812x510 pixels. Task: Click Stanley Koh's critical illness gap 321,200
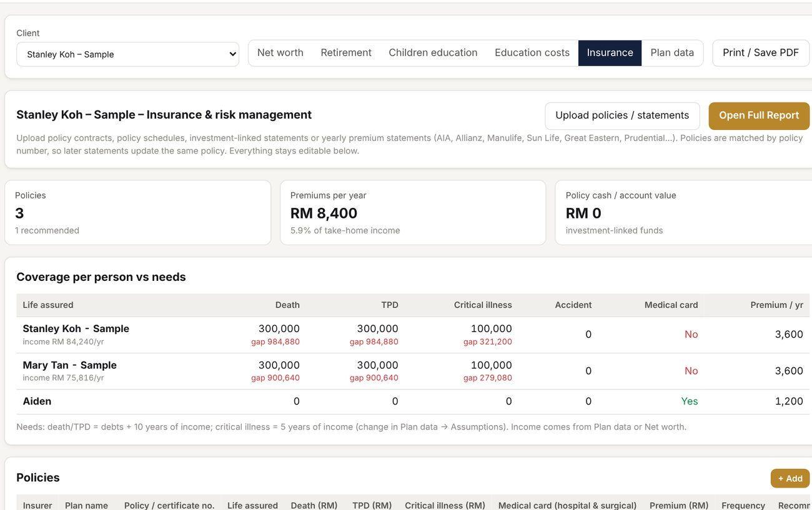click(x=488, y=342)
